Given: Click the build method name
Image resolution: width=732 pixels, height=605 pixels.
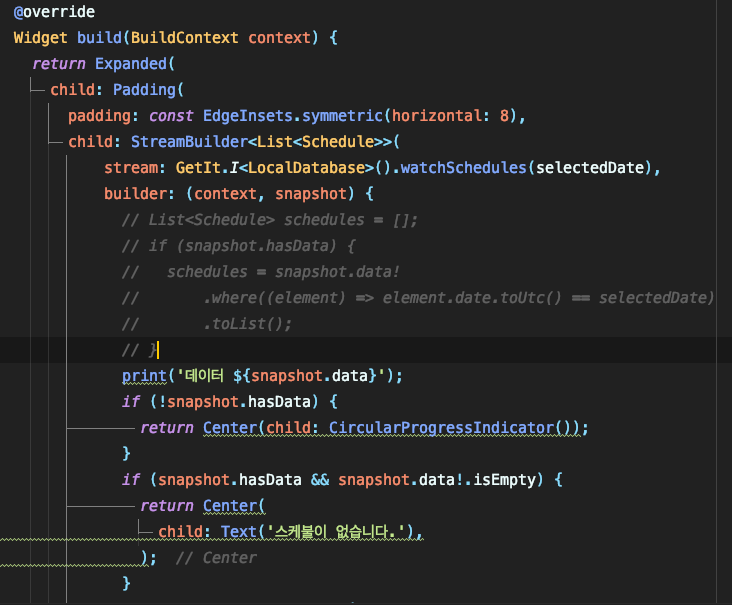Looking at the screenshot, I should coord(99,38).
